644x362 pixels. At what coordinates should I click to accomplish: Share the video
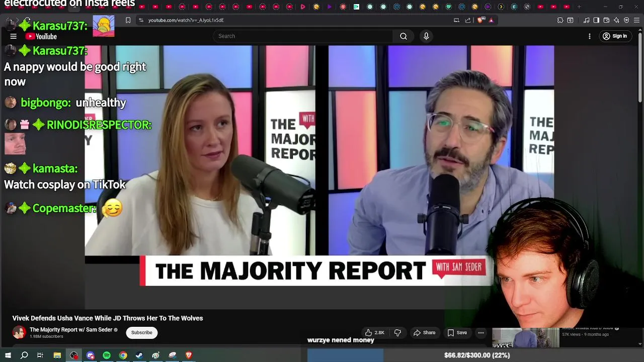pos(424,332)
